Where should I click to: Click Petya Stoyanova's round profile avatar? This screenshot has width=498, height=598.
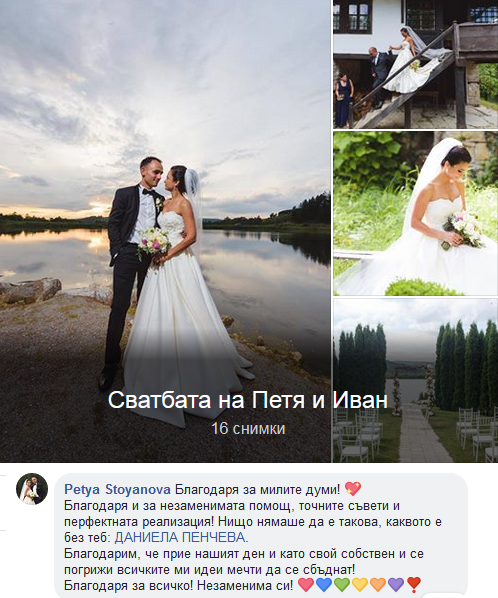[32, 489]
